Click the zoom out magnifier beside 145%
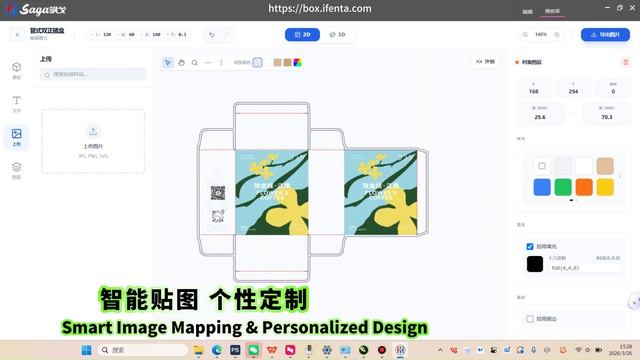The image size is (640, 360). click(525, 35)
